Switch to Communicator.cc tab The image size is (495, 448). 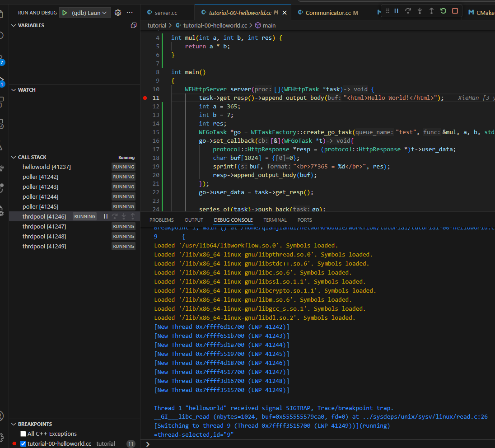tap(328, 13)
